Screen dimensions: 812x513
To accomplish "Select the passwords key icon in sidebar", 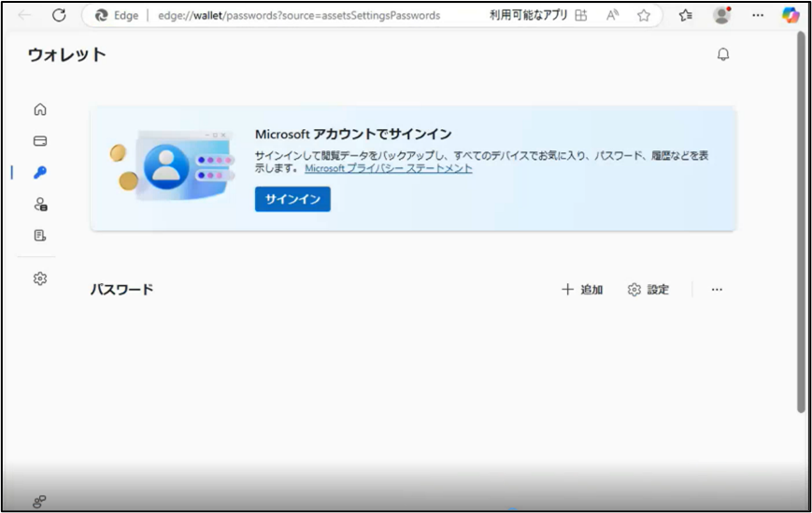I will [40, 173].
